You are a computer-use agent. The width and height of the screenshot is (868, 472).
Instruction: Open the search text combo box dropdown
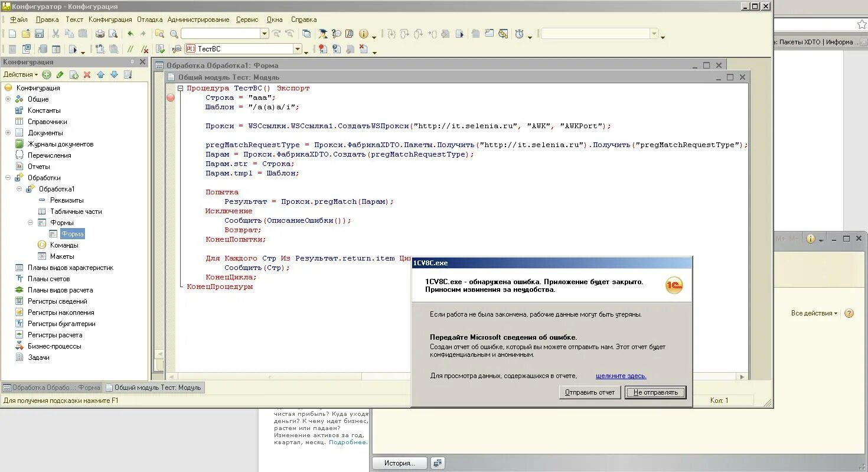click(265, 34)
